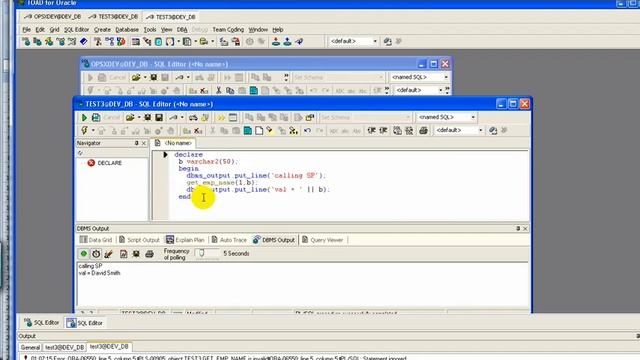Click the open file folder icon in TEST3 editor
The image size is (640, 360).
130,118
